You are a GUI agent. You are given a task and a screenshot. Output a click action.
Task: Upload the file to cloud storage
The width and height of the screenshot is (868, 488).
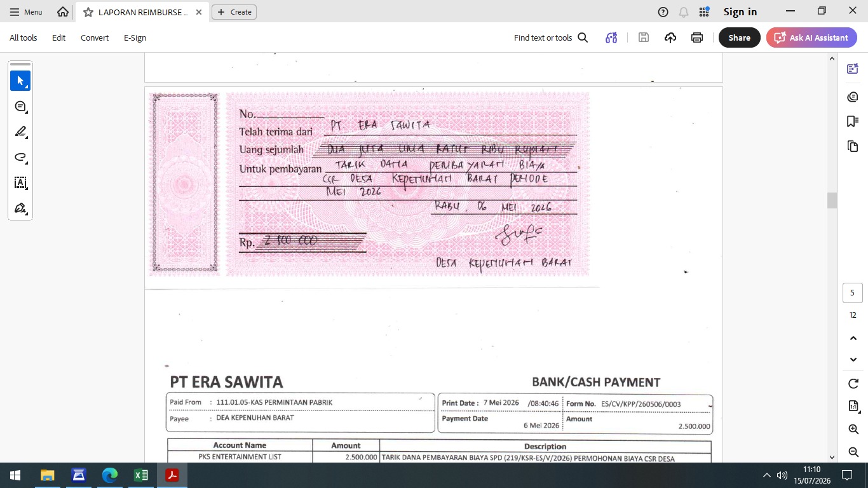click(670, 37)
